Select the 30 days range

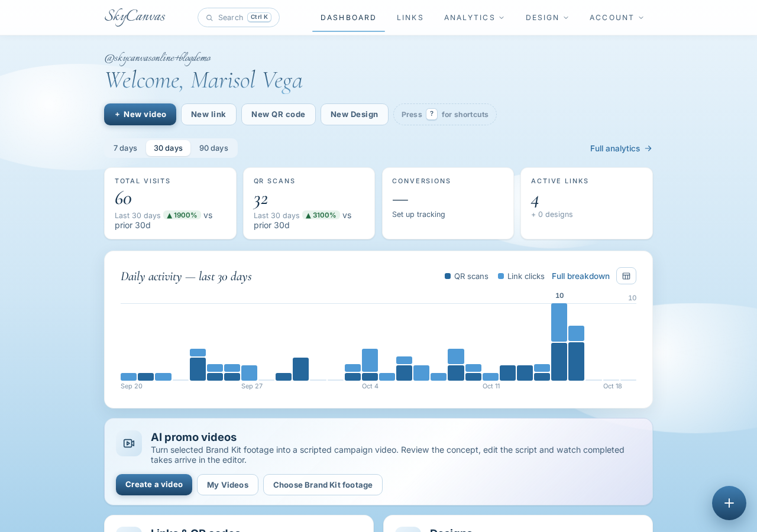[x=168, y=148]
